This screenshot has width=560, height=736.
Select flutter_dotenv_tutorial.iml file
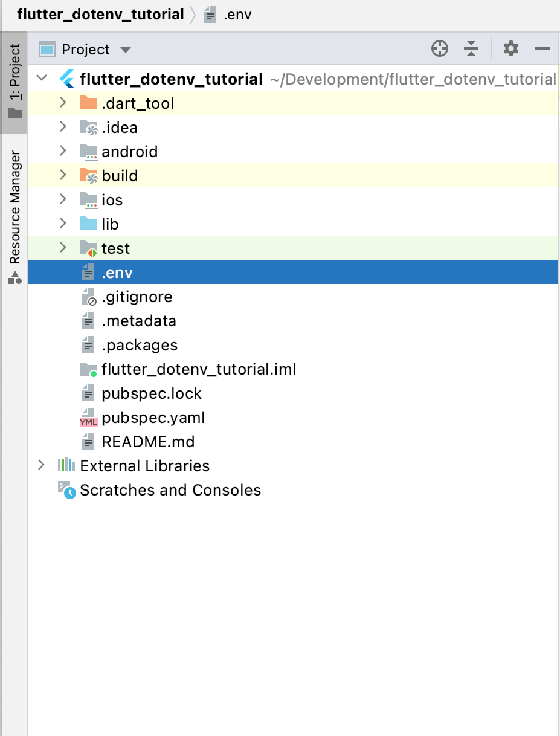click(x=199, y=369)
